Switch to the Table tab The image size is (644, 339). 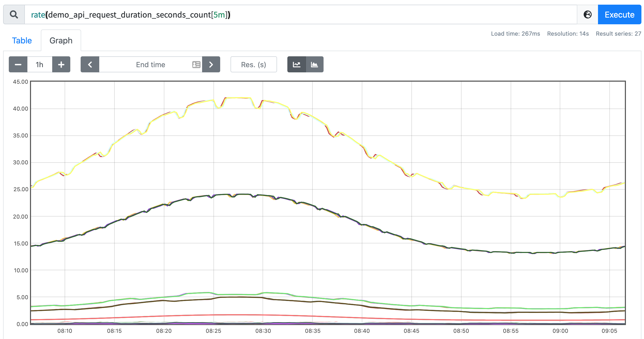tap(22, 41)
